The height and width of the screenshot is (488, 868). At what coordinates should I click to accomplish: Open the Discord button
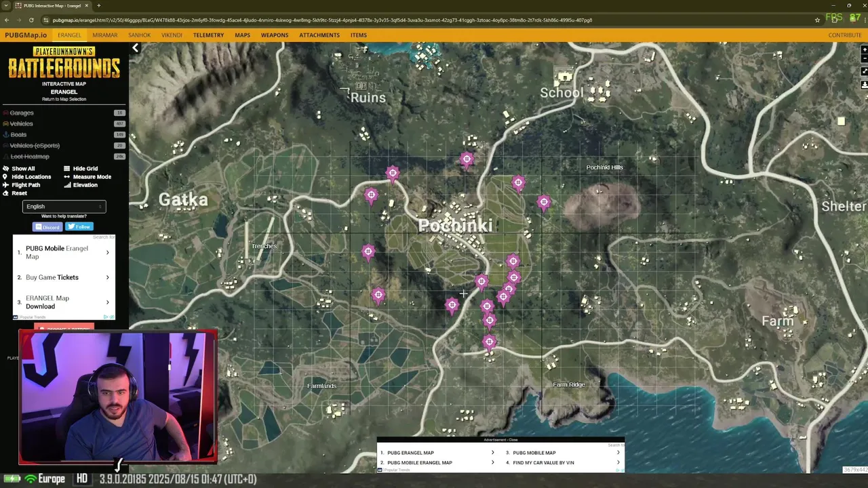(x=47, y=227)
